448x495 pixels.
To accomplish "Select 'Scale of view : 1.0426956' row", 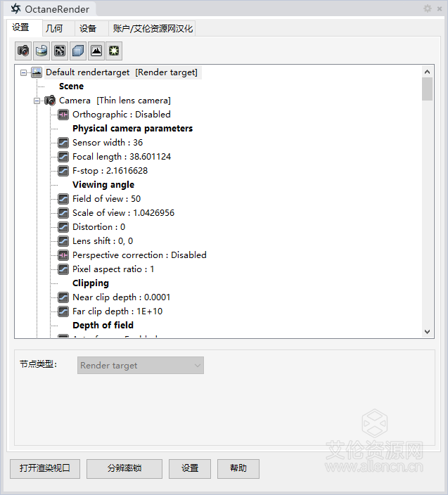I will pyautogui.click(x=124, y=213).
